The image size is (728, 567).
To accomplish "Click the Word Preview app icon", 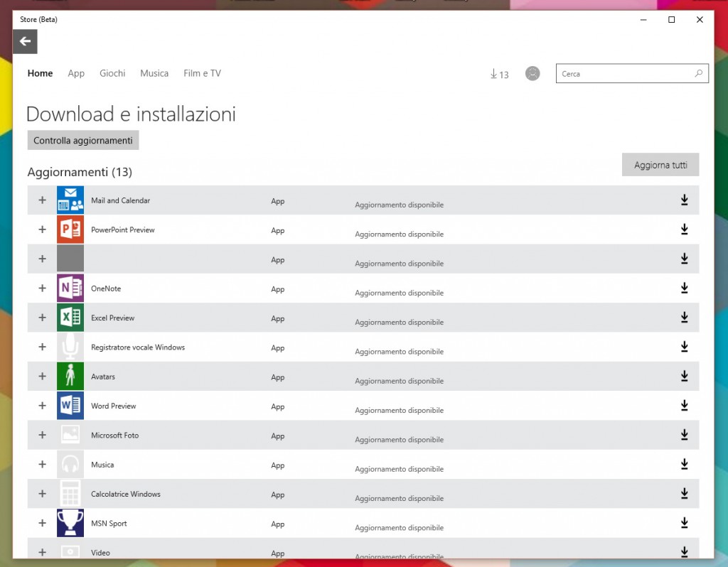I will click(70, 406).
